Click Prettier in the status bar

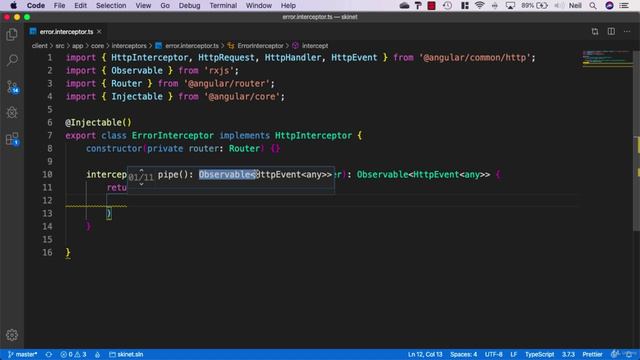[592, 354]
